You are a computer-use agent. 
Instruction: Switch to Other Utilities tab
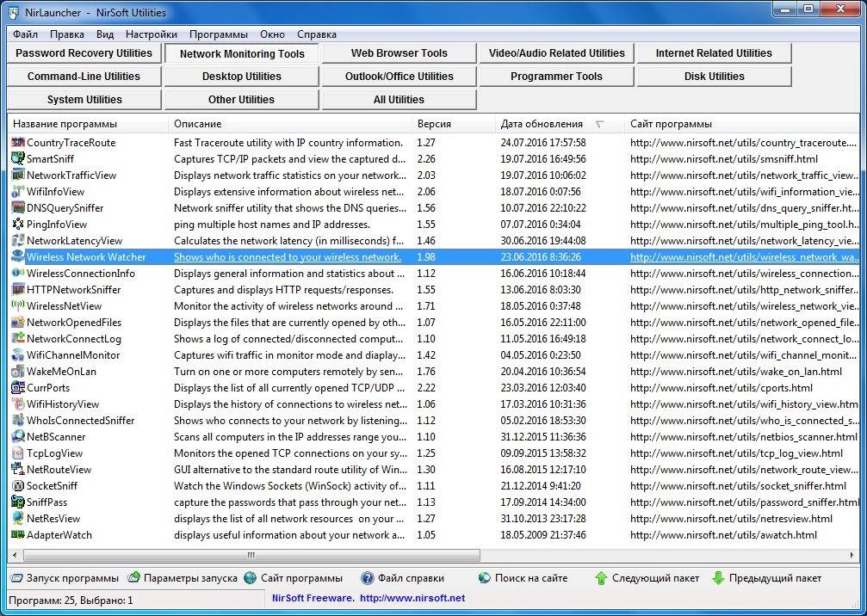(242, 100)
